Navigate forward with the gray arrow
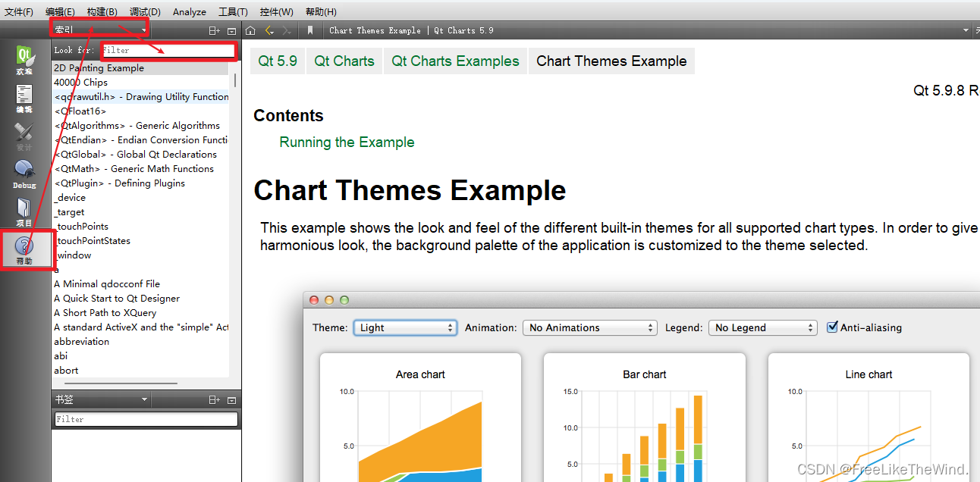This screenshot has height=482, width=980. click(x=286, y=30)
